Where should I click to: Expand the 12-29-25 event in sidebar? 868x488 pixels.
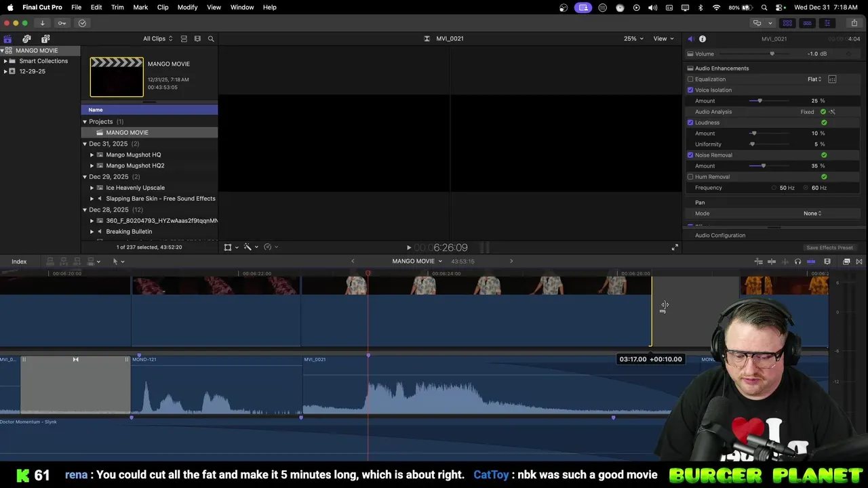pos(5,71)
